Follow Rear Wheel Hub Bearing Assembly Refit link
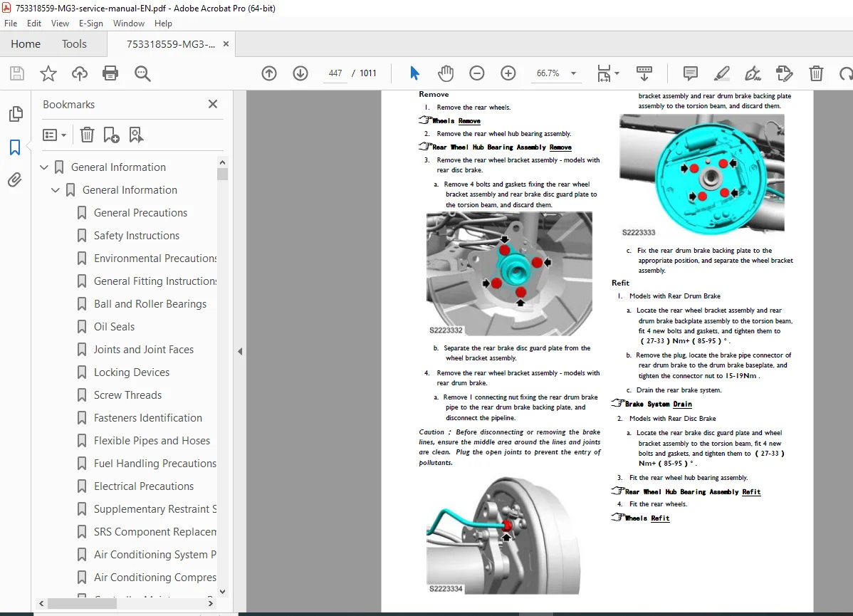This screenshot has height=616, width=853. point(693,491)
